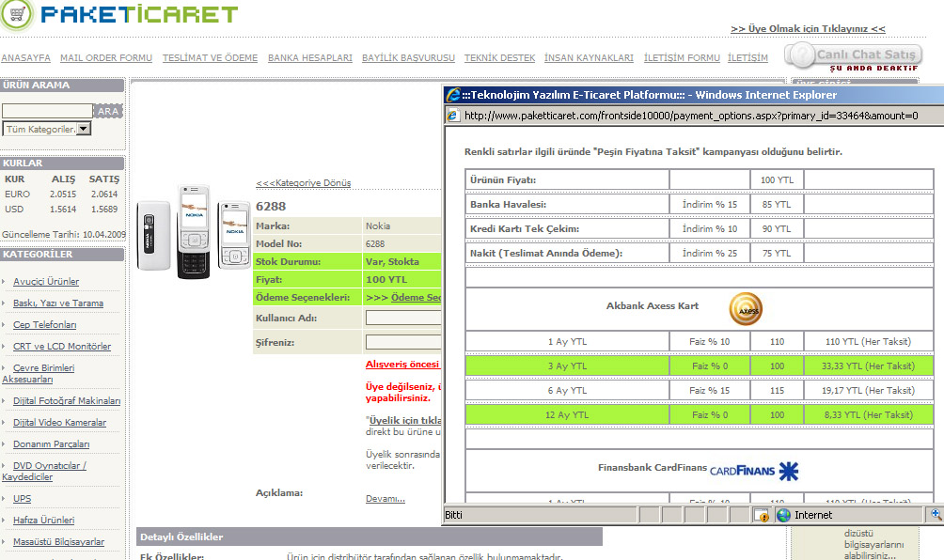Click the 100 YTL Fiyat value
The height and width of the screenshot is (560, 944).
386,280
